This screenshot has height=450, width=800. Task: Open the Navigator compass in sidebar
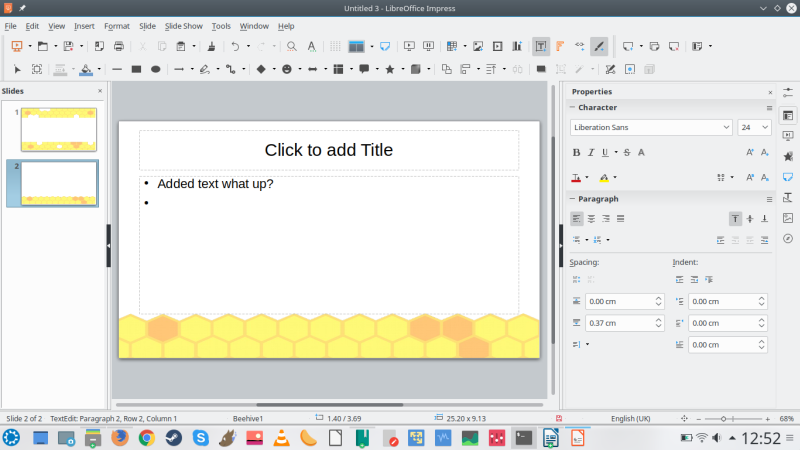coord(788,238)
